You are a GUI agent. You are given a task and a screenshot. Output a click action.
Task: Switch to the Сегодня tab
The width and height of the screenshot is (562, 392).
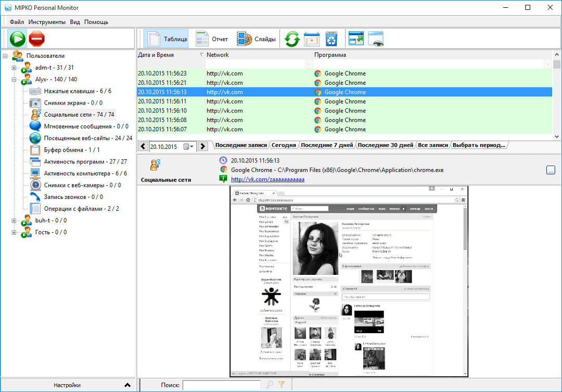(284, 145)
